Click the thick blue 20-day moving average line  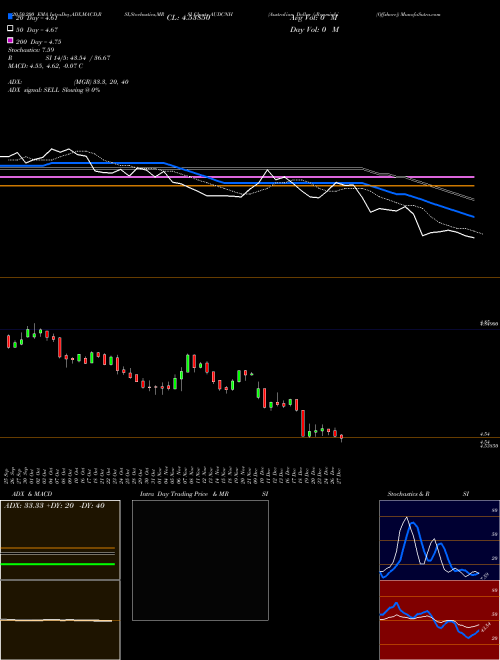pyautogui.click(x=237, y=183)
